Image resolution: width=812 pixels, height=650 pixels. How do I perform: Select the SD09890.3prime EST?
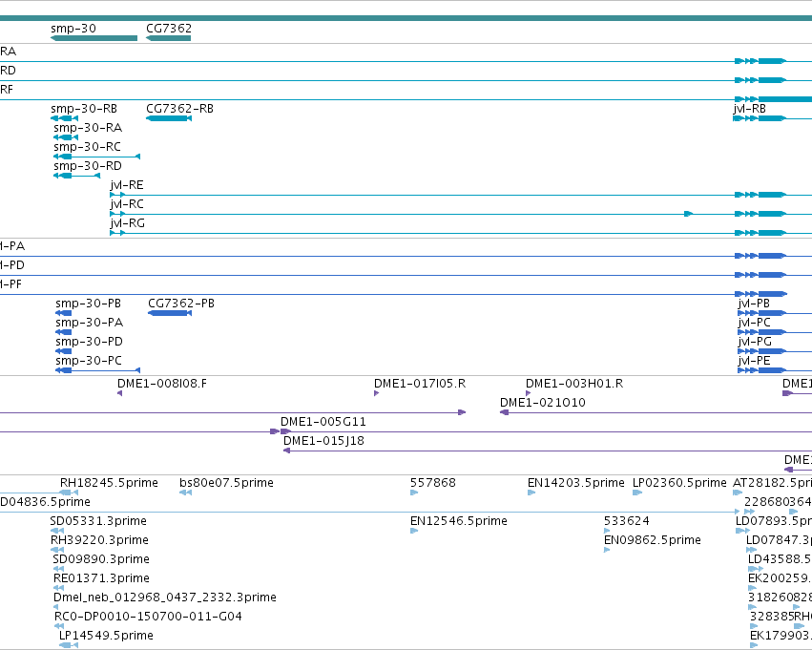coord(58,569)
